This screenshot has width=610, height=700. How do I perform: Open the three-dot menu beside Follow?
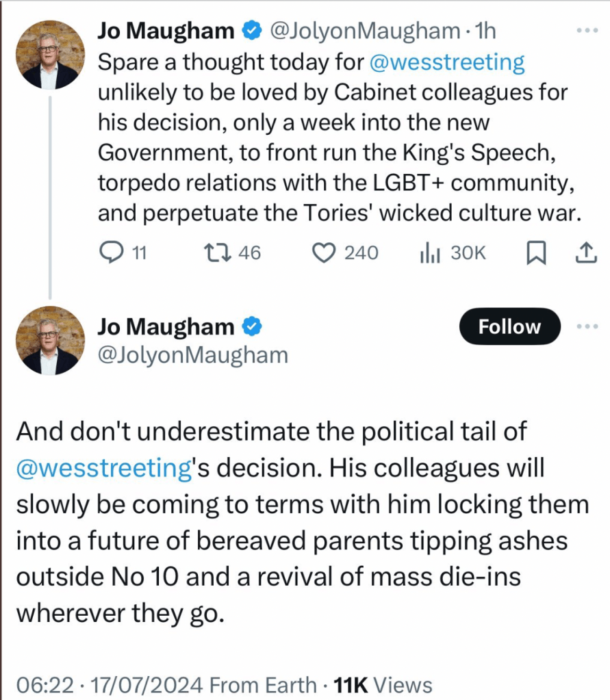[587, 327]
